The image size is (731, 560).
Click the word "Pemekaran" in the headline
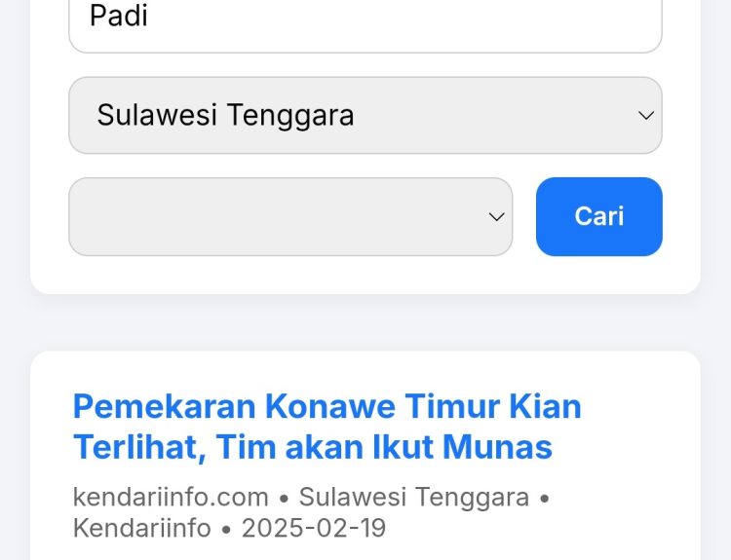164,405
